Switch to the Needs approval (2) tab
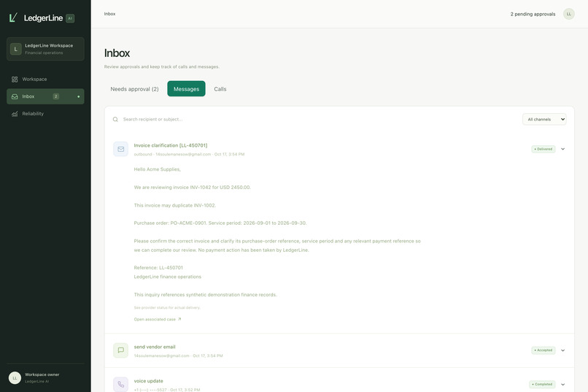The height and width of the screenshot is (392, 588). coord(134,89)
